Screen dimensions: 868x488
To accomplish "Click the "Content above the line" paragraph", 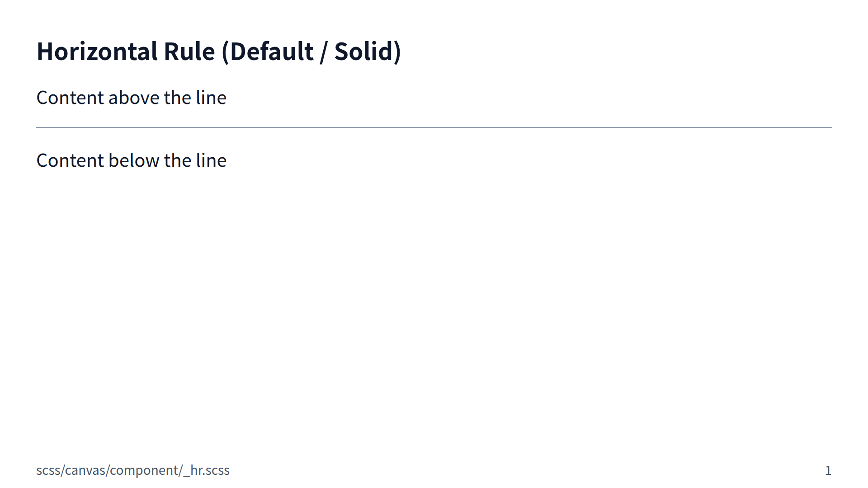I will tap(131, 98).
